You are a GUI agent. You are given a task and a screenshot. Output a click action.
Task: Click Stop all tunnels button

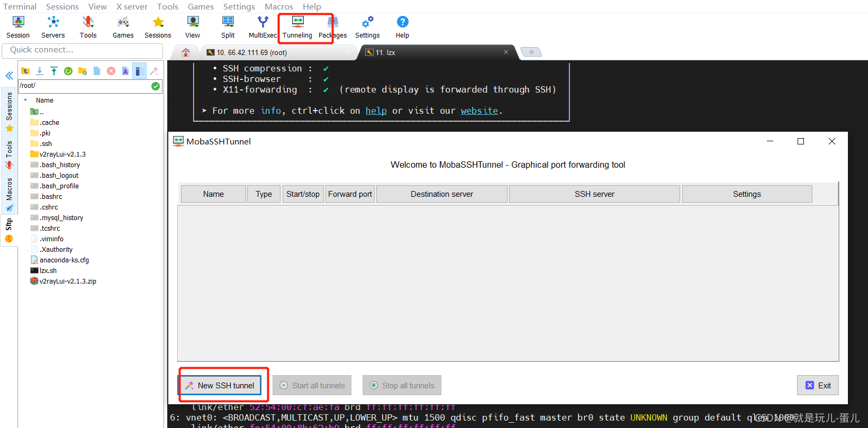pos(402,385)
